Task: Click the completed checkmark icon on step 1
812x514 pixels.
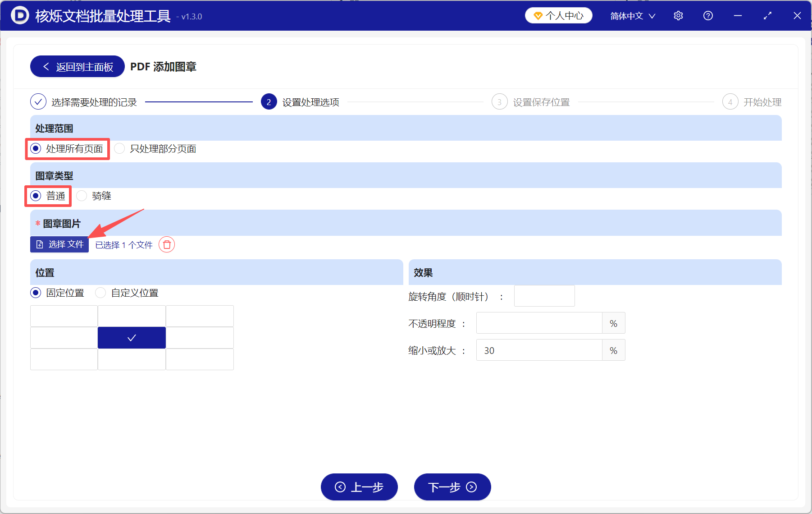Action: [x=38, y=101]
